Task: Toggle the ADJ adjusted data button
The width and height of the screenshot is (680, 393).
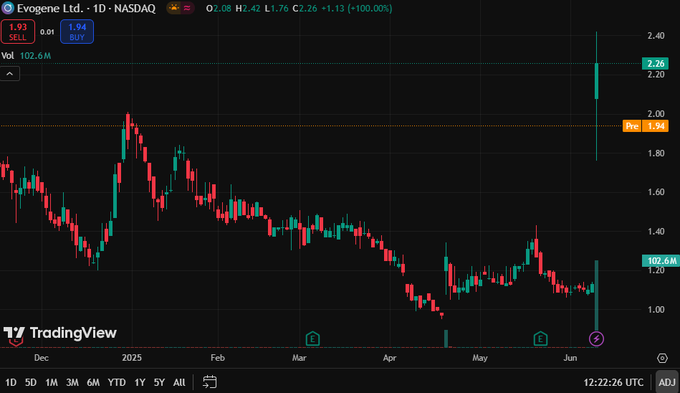Action: coord(667,382)
